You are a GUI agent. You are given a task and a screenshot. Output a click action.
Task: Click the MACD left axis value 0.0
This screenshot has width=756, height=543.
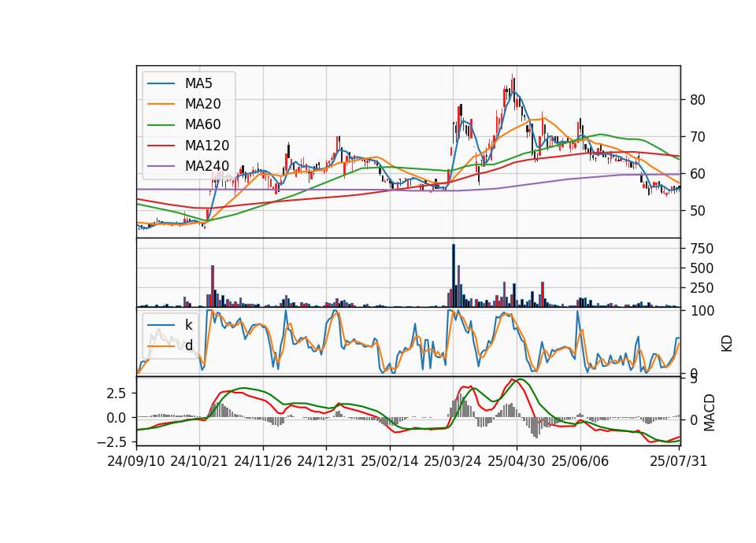tap(117, 418)
